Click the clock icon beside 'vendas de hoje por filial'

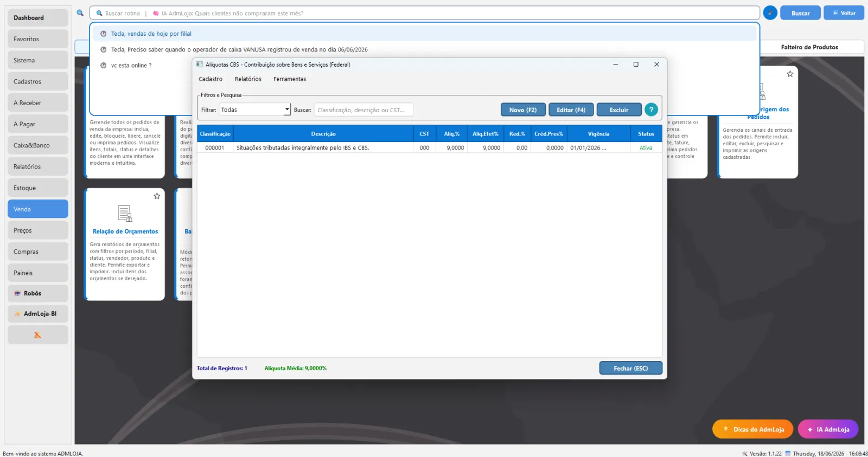pyautogui.click(x=103, y=34)
